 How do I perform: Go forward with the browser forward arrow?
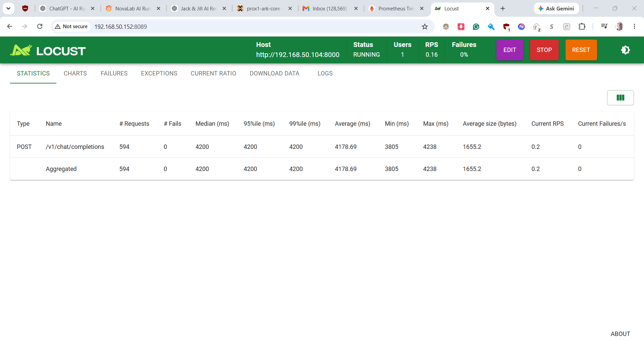pyautogui.click(x=24, y=26)
